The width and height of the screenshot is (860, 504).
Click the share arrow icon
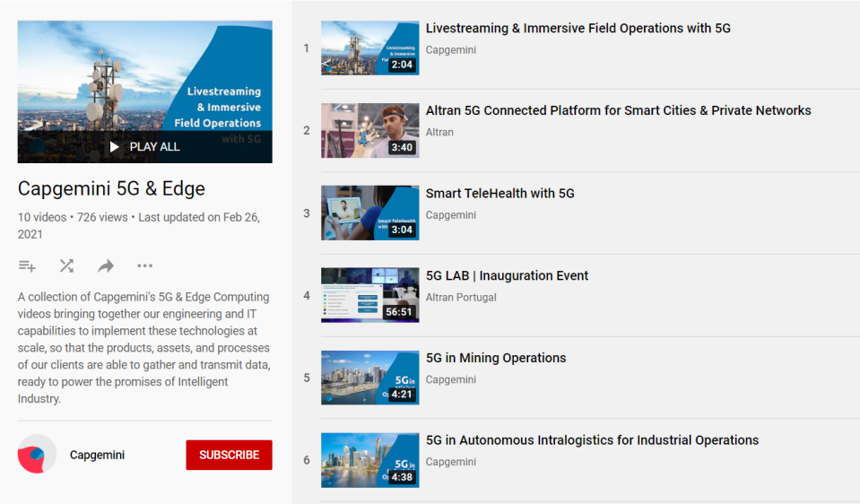point(106,265)
